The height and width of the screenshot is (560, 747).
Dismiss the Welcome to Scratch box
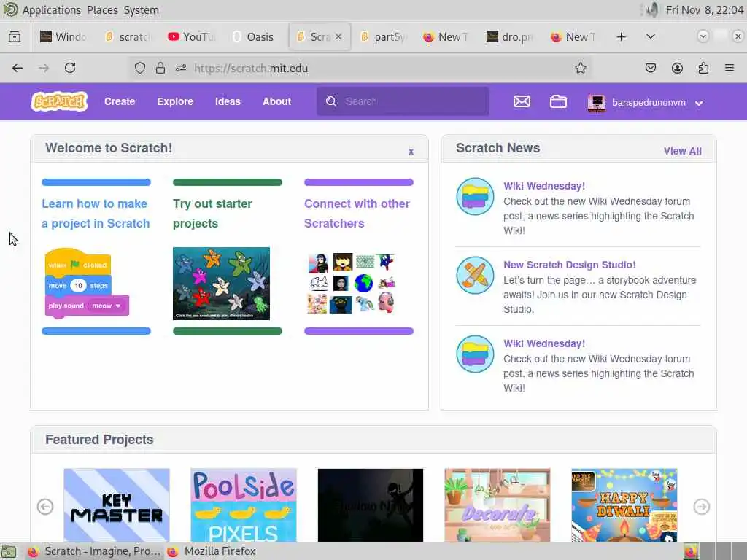pyautogui.click(x=411, y=152)
